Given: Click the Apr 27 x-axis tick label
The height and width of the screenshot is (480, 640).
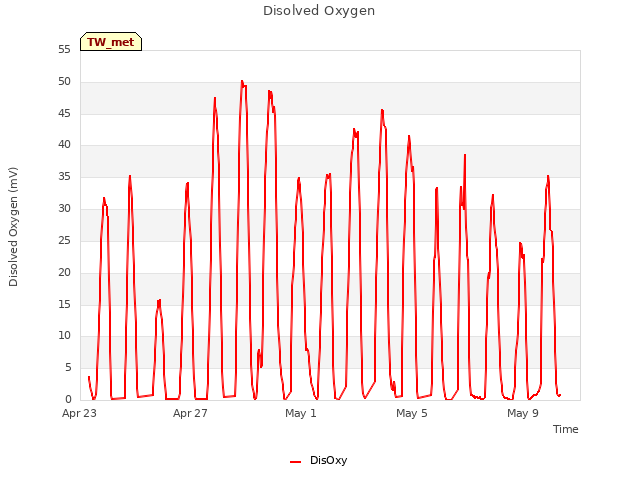Looking at the screenshot, I should pos(190,413).
